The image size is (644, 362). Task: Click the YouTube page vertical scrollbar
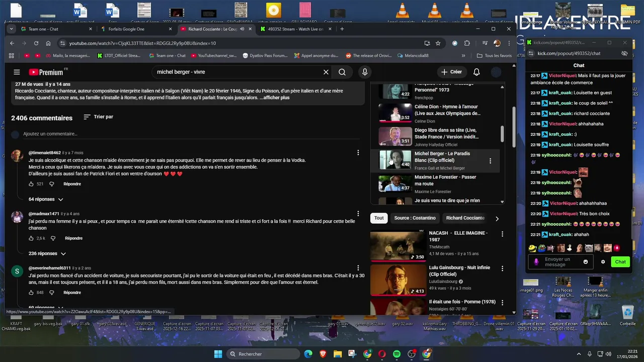pos(514,128)
